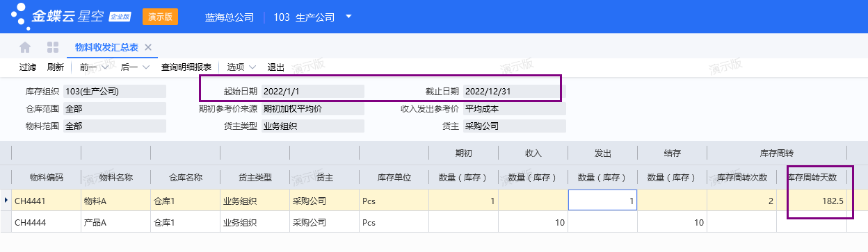Click the 182.5 turnover days cell
868x252 pixels.
point(812,201)
